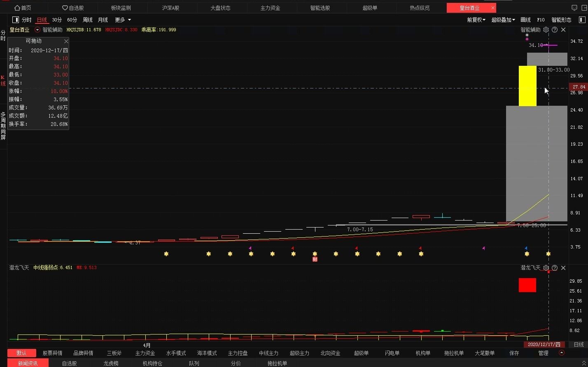Close the 皇台酒业 tab
The height and width of the screenshot is (367, 588).
point(493,8)
